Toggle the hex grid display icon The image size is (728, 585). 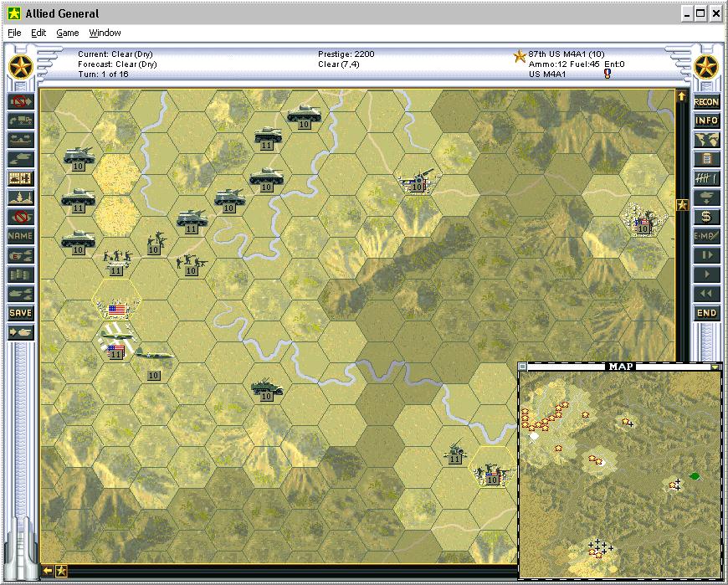pyautogui.click(x=20, y=178)
